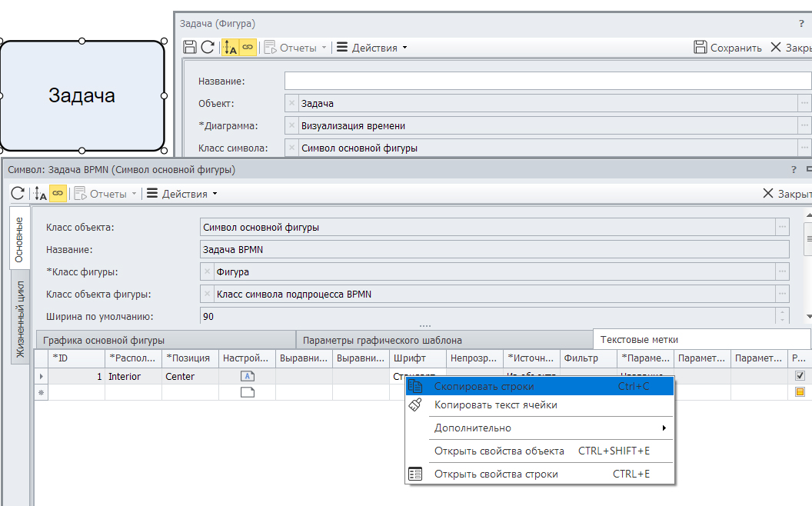Refresh the Символ: Задача BPMN window

pos(18,194)
